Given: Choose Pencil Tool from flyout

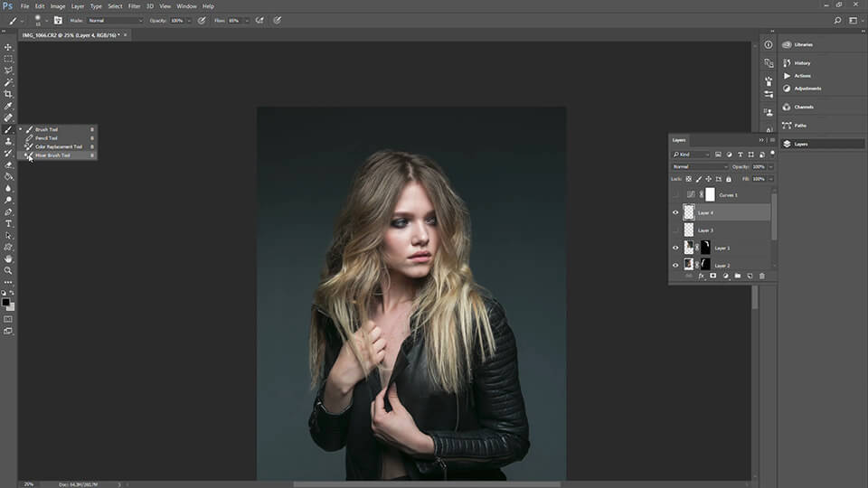Looking at the screenshot, I should (x=58, y=137).
